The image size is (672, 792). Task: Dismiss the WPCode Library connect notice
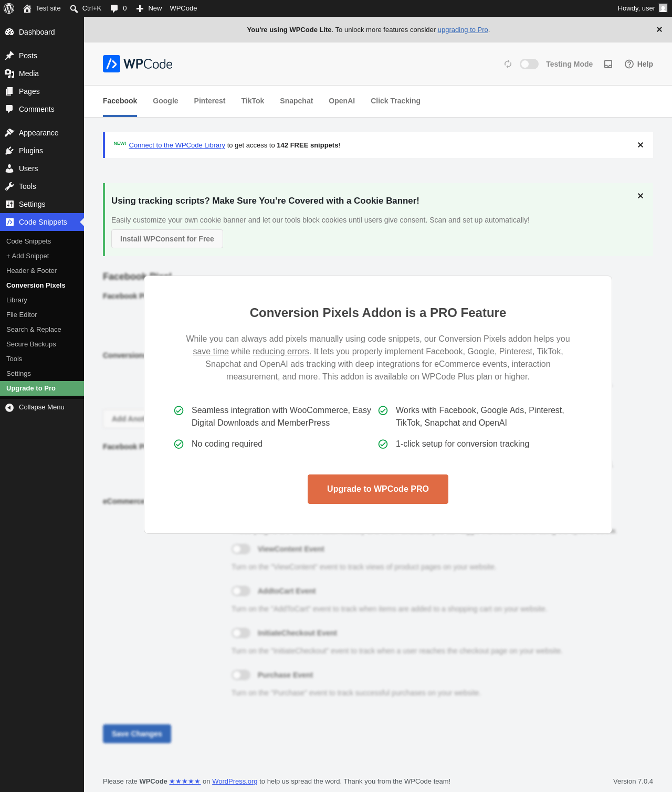pos(640,145)
